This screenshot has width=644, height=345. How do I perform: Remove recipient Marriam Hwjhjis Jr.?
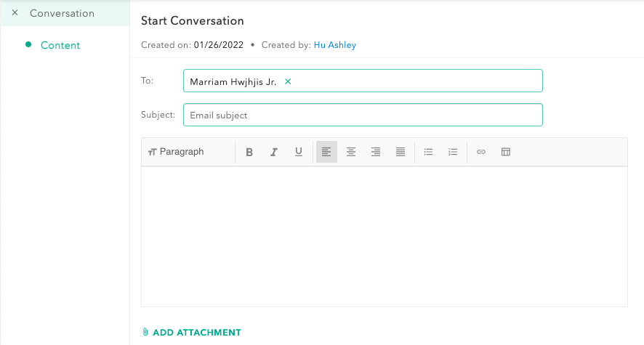[x=288, y=82]
